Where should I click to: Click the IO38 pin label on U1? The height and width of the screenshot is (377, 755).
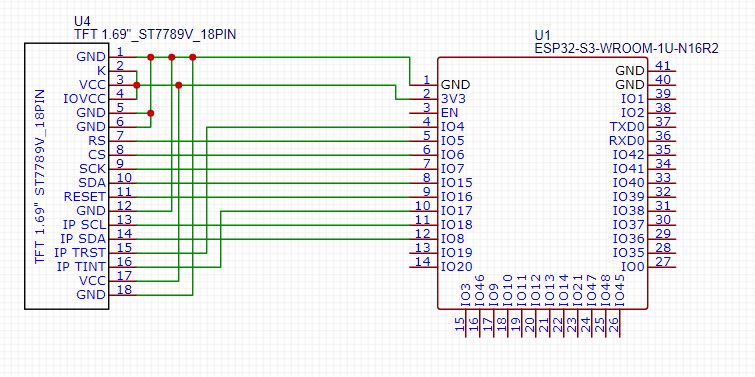click(628, 210)
